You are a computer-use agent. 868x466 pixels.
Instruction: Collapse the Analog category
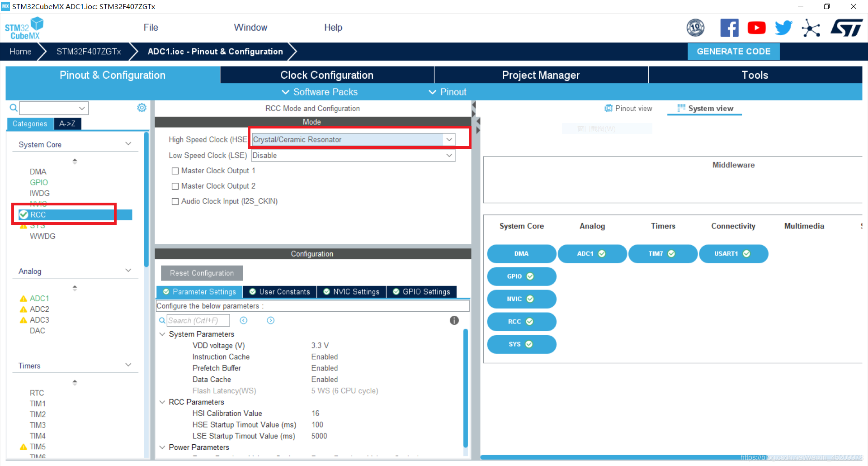click(128, 271)
